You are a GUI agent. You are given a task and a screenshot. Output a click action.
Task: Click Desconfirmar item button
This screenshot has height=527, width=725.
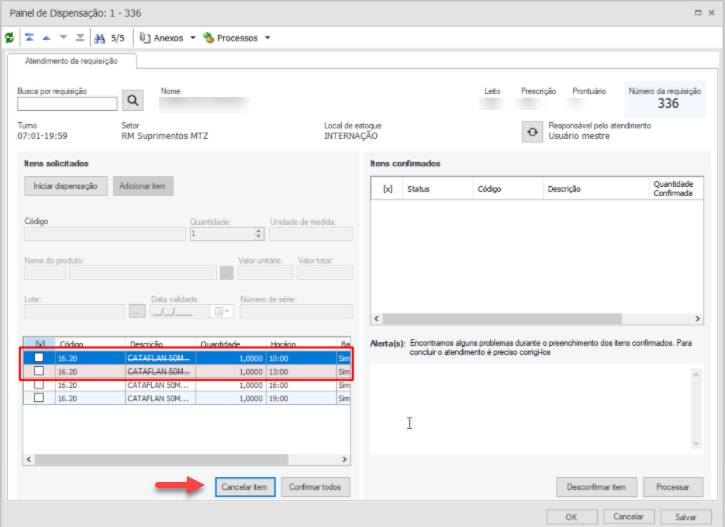point(596,487)
